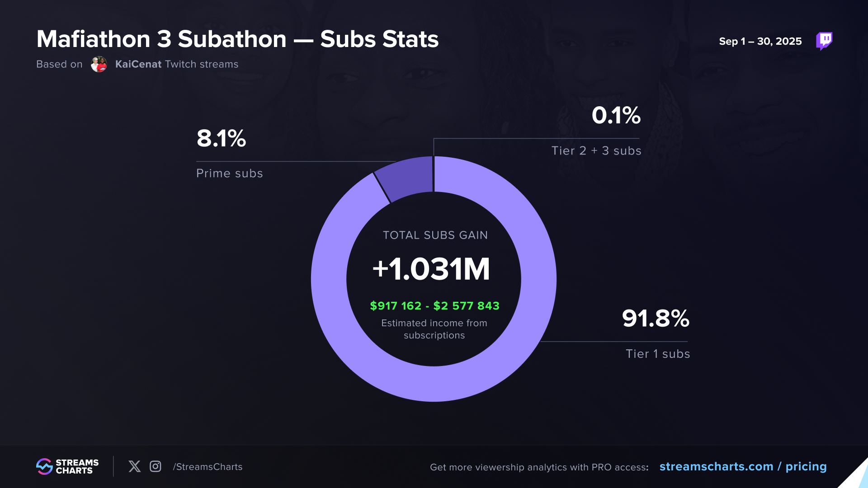Click the +1.031M total subs figure
This screenshot has height=488, width=868.
coord(431,269)
